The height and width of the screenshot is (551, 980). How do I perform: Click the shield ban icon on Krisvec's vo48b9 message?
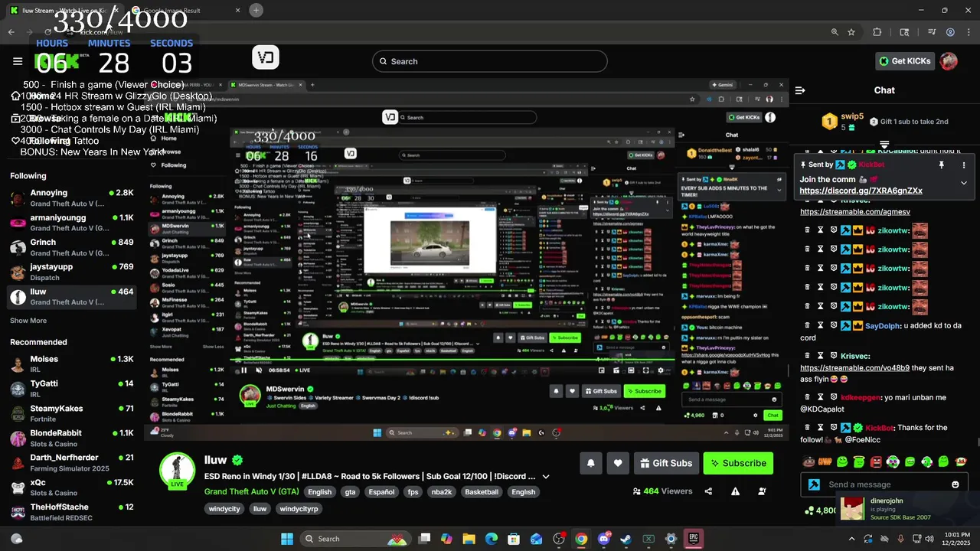coord(834,356)
